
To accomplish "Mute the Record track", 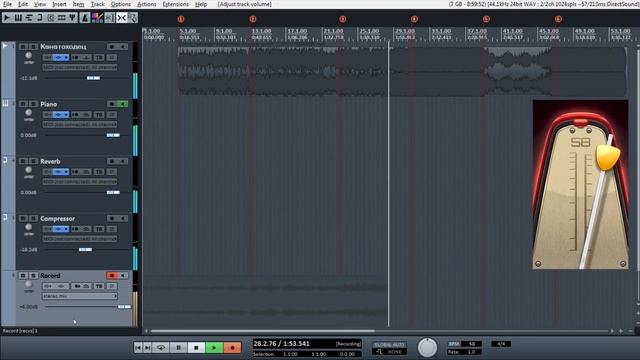I will (23, 276).
